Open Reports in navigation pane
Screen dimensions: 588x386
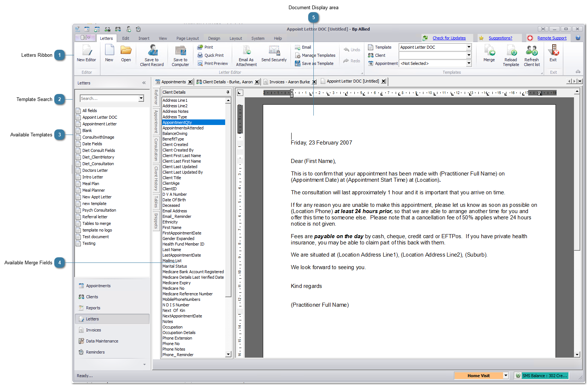[112, 308]
